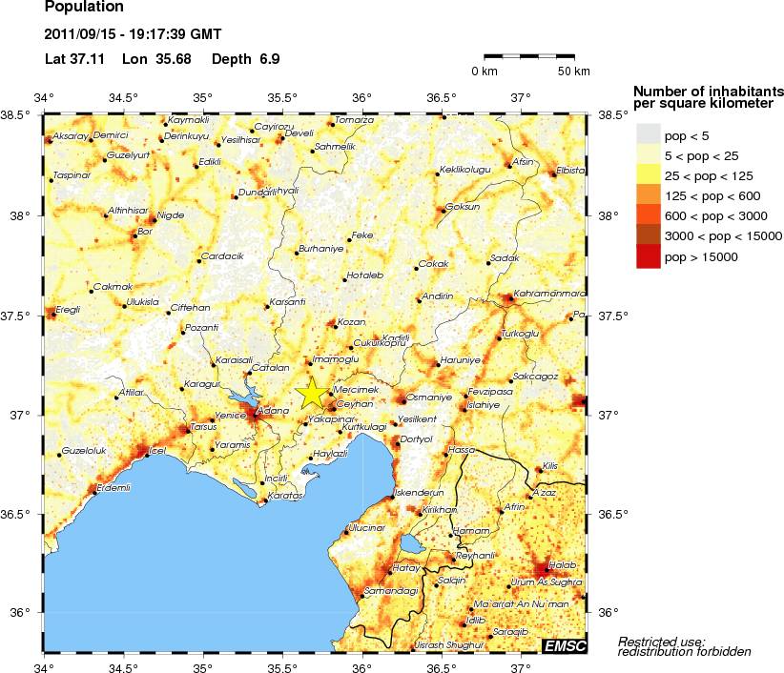Click the '125 < pop < 600' orange swatch
784x673 pixels.
(x=649, y=195)
